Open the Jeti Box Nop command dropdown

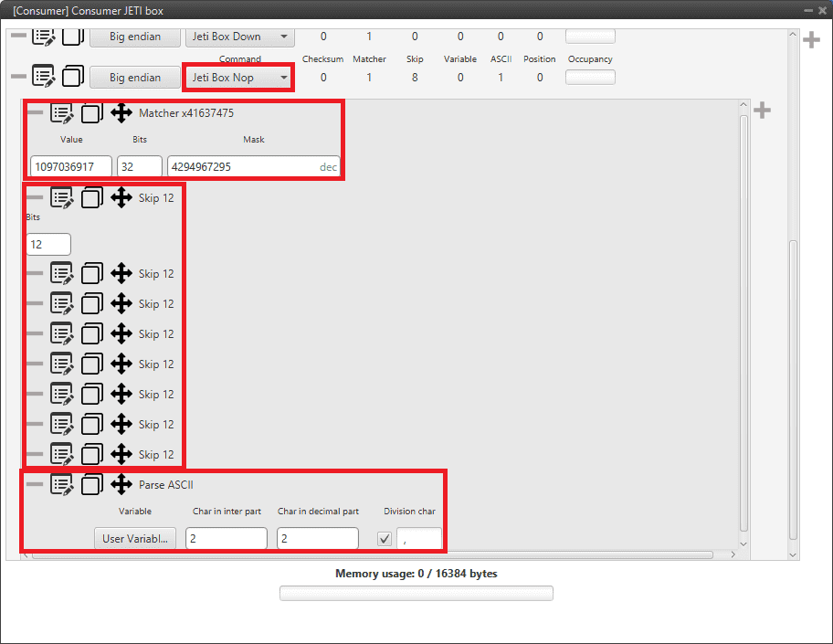(238, 78)
